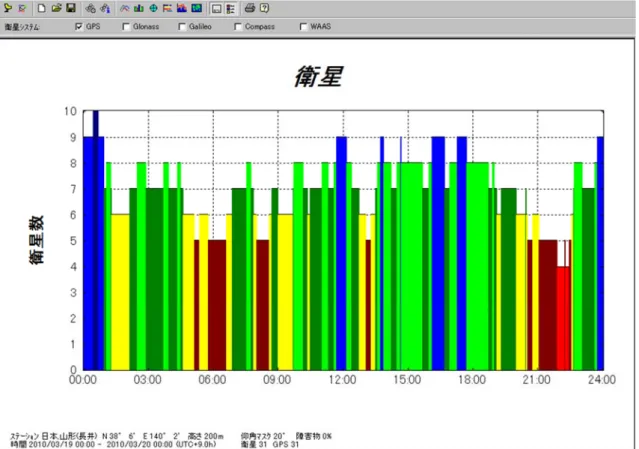This screenshot has width=639, height=449.
Task: Print the chart with printer icon
Action: pos(250,8)
